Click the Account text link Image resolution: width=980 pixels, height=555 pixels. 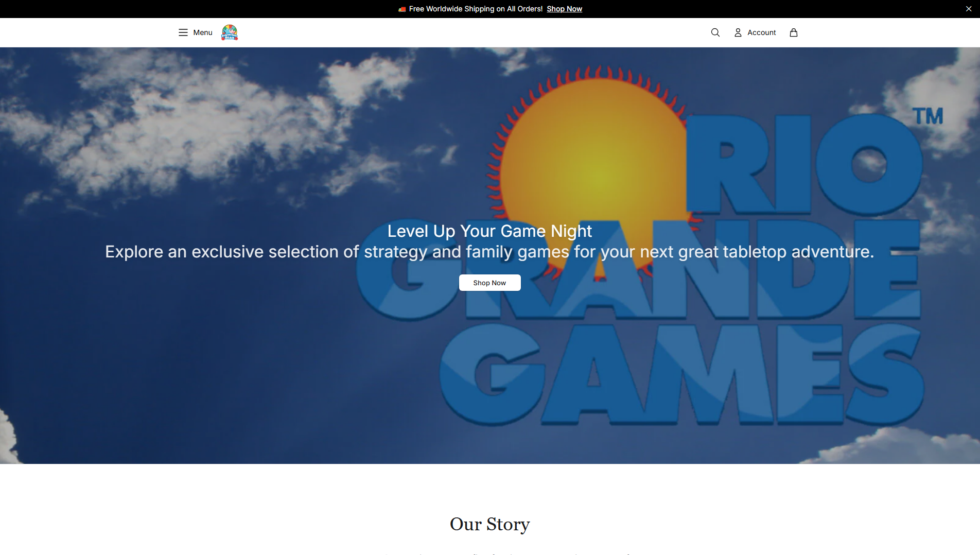761,32
